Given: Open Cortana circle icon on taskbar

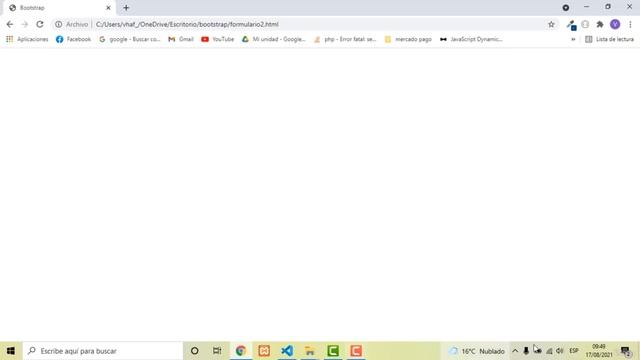Looking at the screenshot, I should (195, 351).
